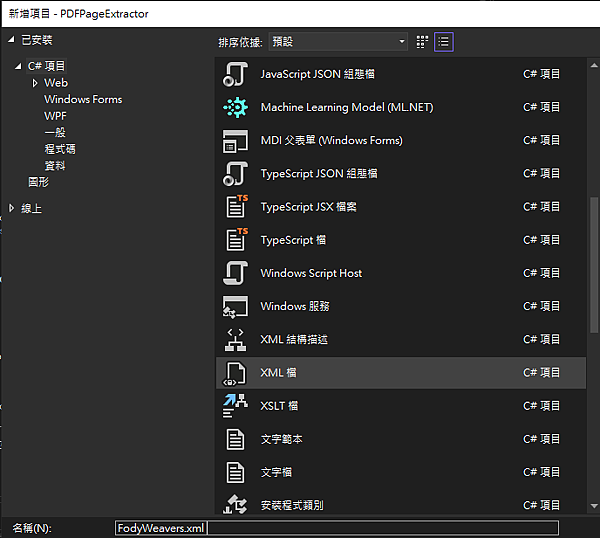Select the Machine Learning Model (ML.NET) icon
Image resolution: width=600 pixels, height=538 pixels.
coord(235,108)
